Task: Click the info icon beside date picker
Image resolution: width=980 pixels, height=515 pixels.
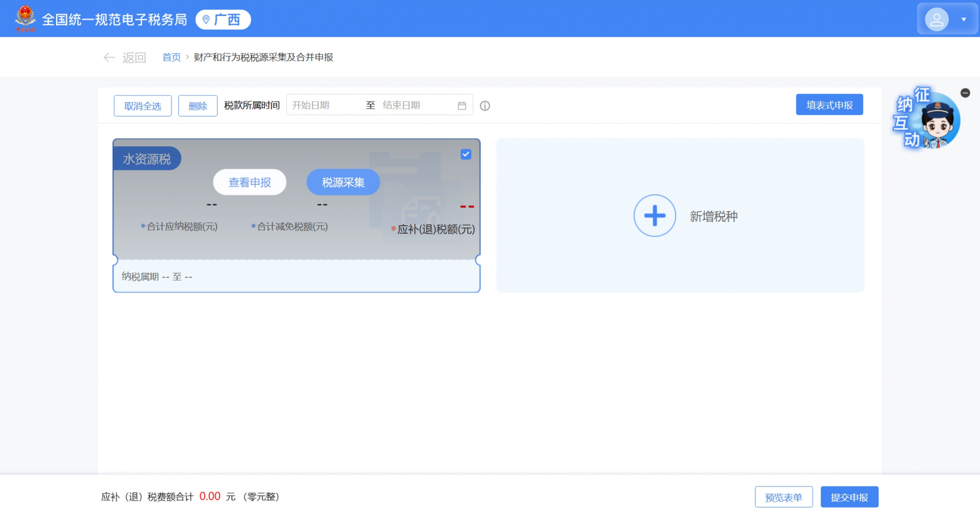Action: (485, 106)
